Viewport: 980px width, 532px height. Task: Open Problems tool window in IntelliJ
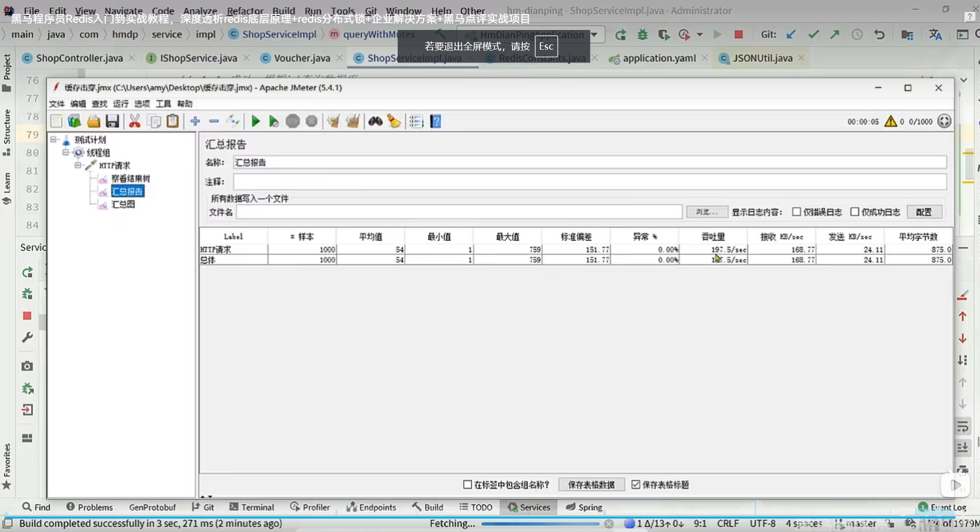coord(89,507)
